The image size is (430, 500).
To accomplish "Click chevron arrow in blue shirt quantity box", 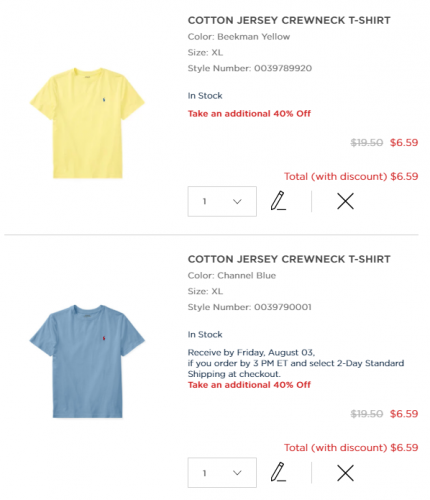I will pyautogui.click(x=237, y=473).
